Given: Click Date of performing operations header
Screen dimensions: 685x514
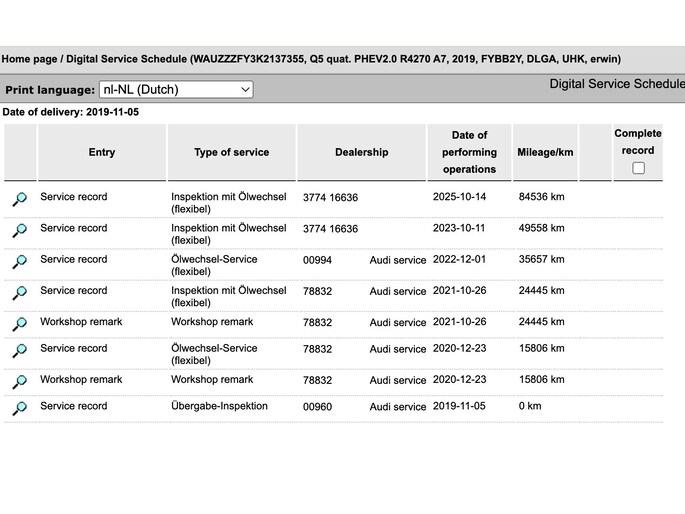Looking at the screenshot, I should point(469,152).
